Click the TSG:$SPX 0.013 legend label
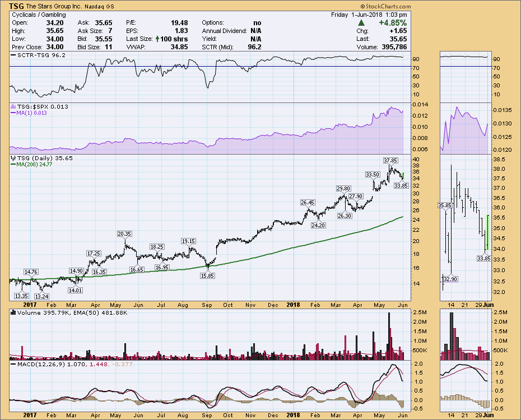Viewport: 521px width, 420px height. point(43,106)
